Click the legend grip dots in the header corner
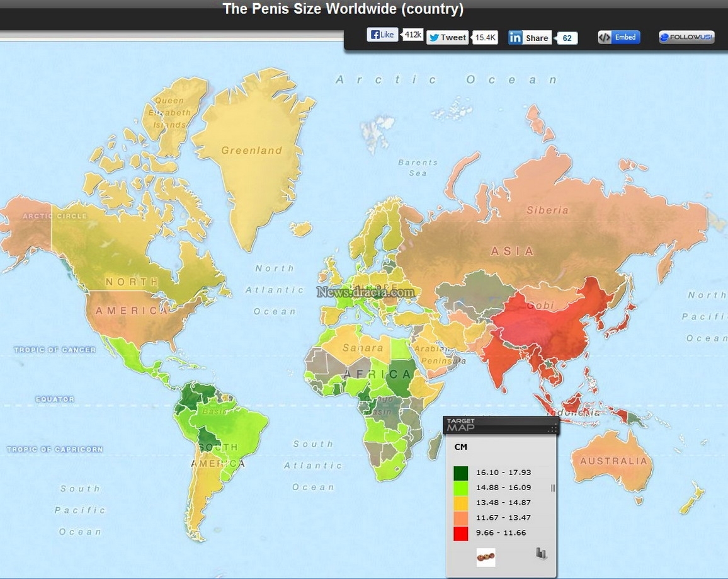This screenshot has height=579, width=728. 552,429
